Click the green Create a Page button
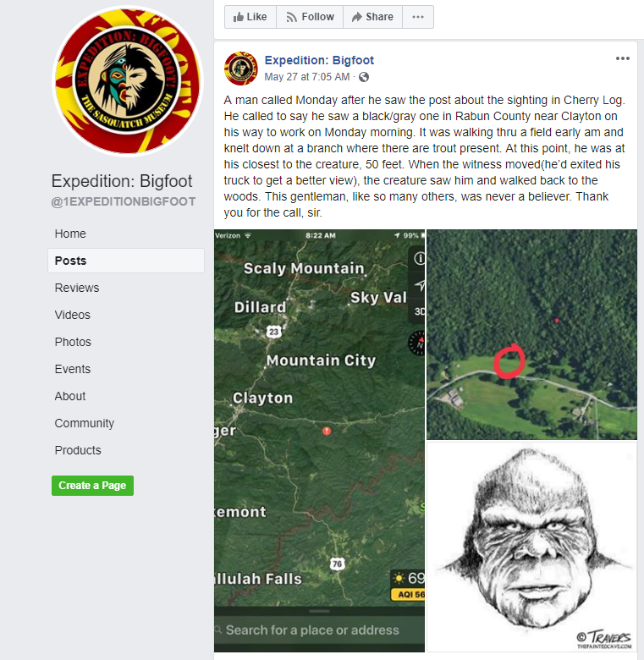This screenshot has height=660, width=644. point(92,486)
